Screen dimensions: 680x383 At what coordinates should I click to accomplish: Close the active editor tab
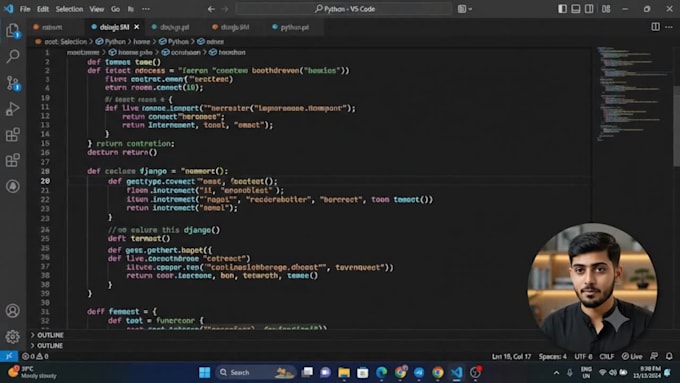[x=137, y=27]
